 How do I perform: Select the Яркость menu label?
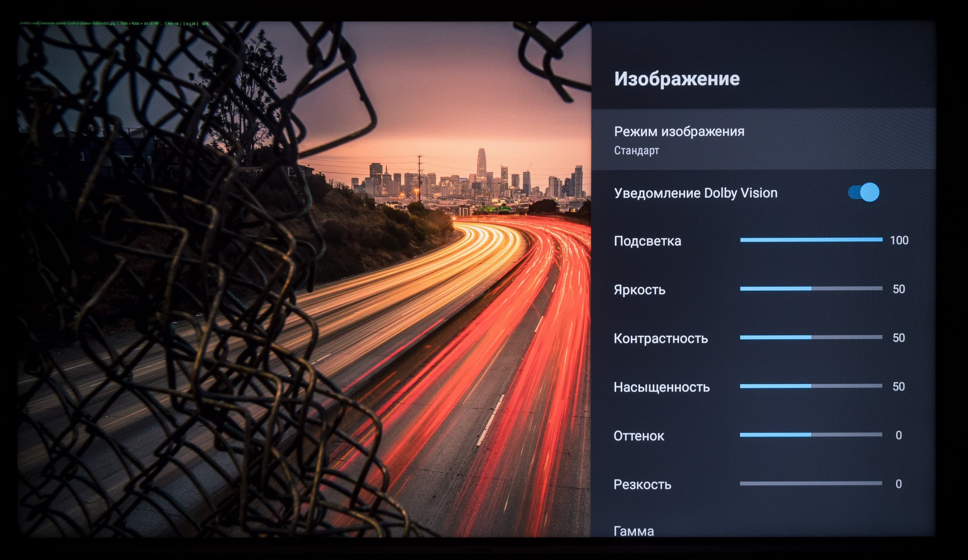[x=639, y=289]
